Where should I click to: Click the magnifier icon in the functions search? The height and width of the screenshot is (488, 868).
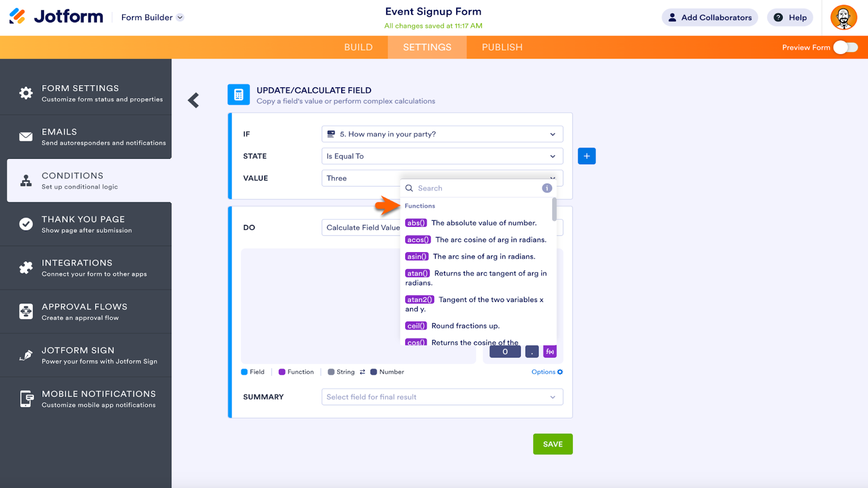tap(409, 188)
